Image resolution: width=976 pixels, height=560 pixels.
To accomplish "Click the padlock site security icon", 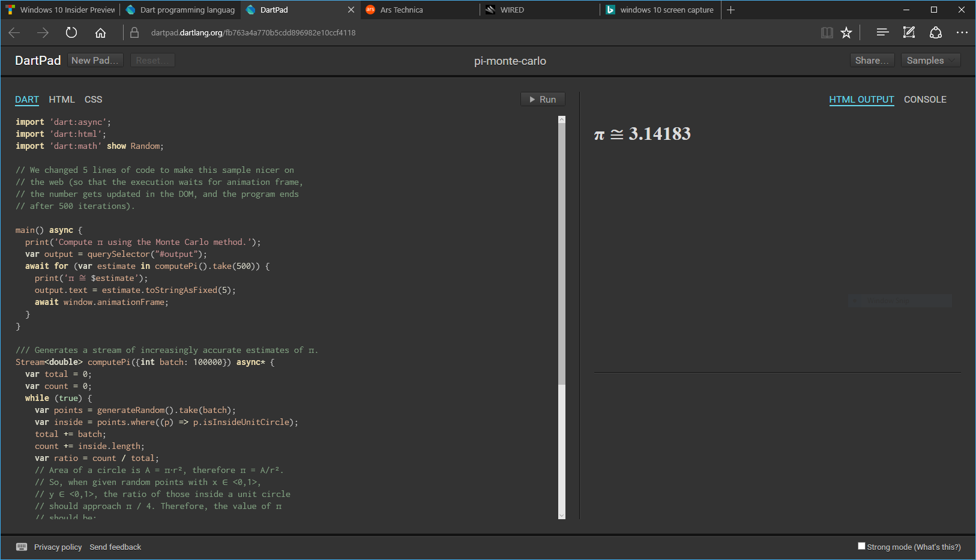I will 134,33.
